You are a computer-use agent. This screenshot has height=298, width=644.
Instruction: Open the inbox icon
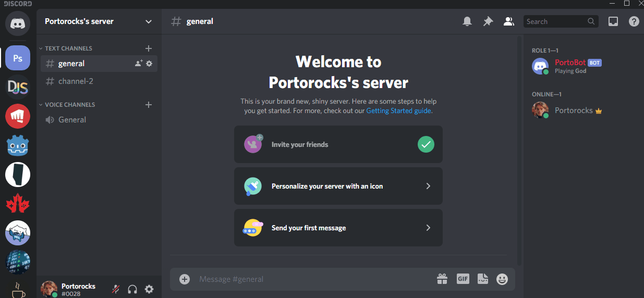(613, 21)
